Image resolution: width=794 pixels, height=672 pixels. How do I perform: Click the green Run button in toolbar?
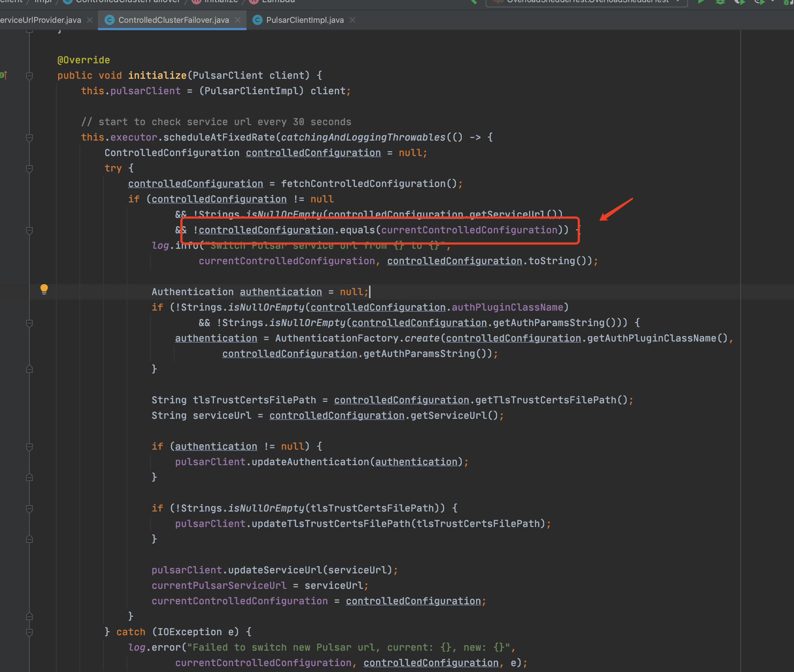[x=701, y=1]
